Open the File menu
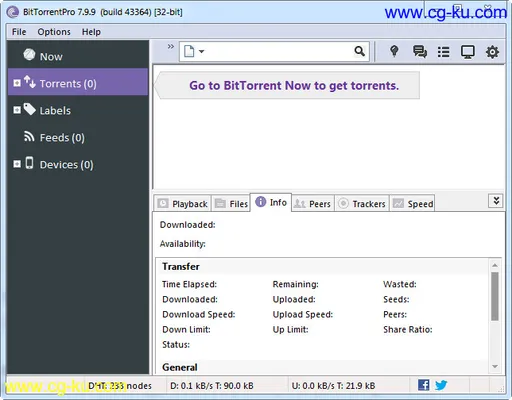This screenshot has width=512, height=400. click(x=19, y=32)
